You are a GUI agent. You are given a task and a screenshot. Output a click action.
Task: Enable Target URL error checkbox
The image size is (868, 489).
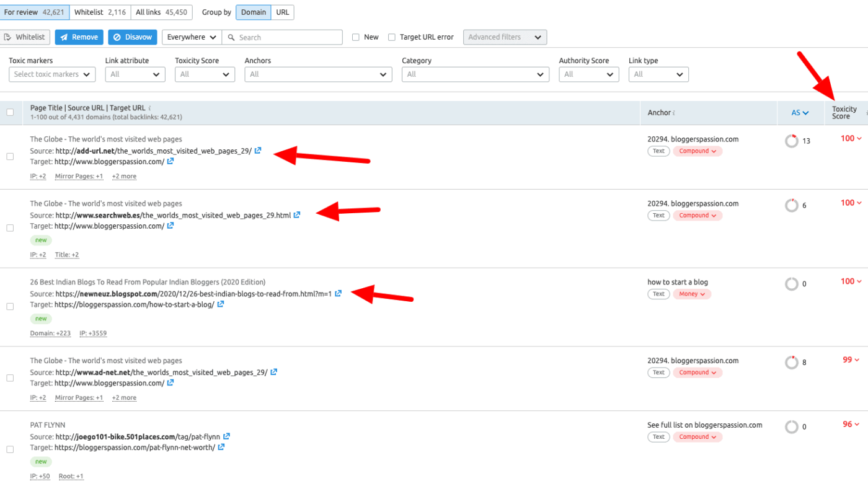click(x=392, y=37)
